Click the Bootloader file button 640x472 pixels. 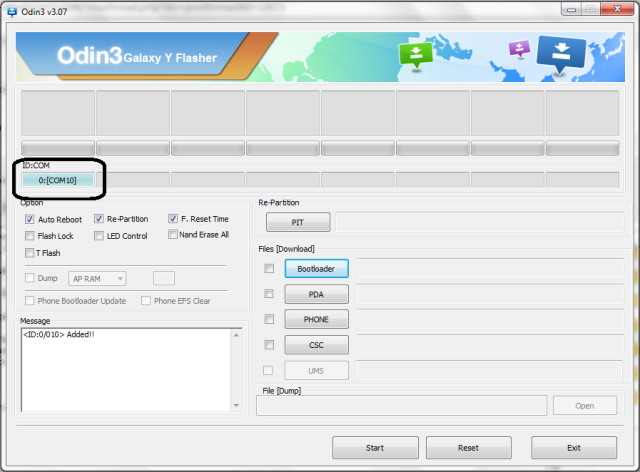(x=316, y=269)
